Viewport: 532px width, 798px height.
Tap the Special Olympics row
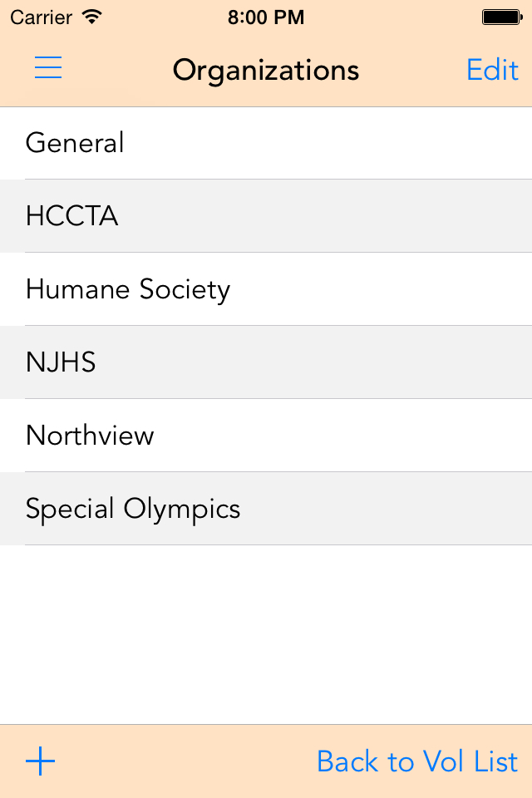(266, 509)
